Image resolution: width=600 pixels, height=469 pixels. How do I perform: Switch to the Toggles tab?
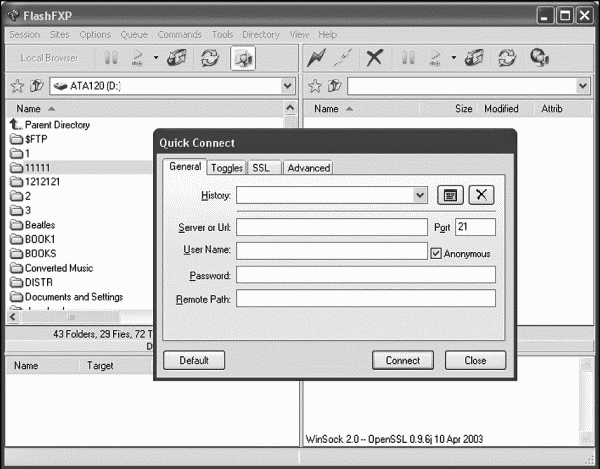pos(226,168)
